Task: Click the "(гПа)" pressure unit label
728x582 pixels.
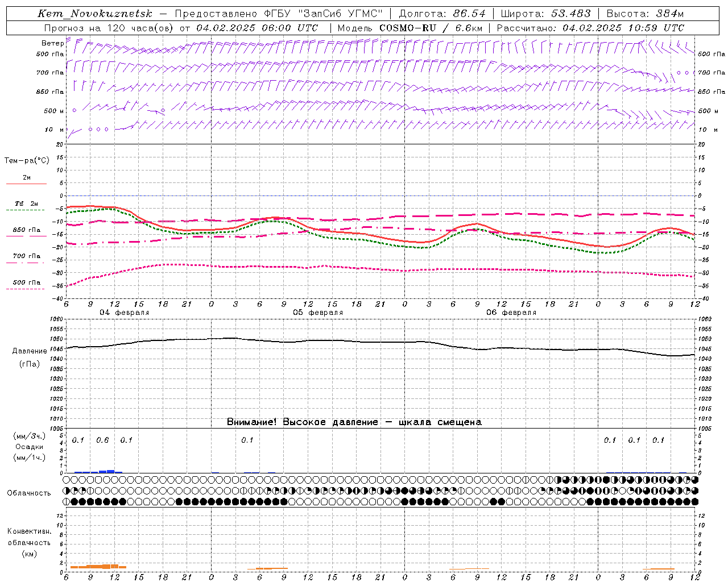Action: coord(30,364)
